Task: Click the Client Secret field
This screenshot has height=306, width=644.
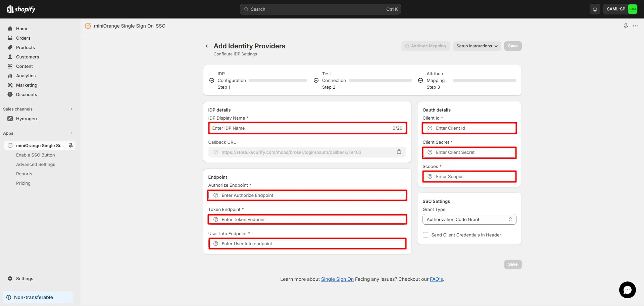Action: coord(469,152)
